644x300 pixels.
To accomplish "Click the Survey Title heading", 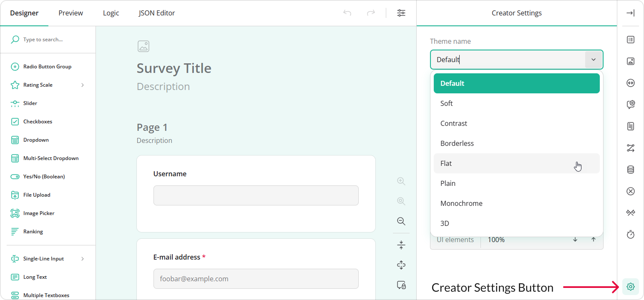I will point(174,68).
